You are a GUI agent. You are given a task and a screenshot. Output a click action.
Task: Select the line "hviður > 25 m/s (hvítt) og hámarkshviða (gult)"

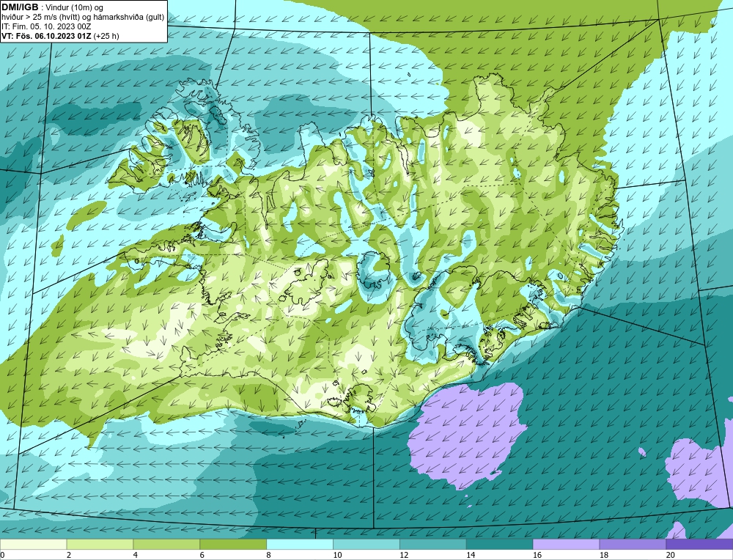83,18
